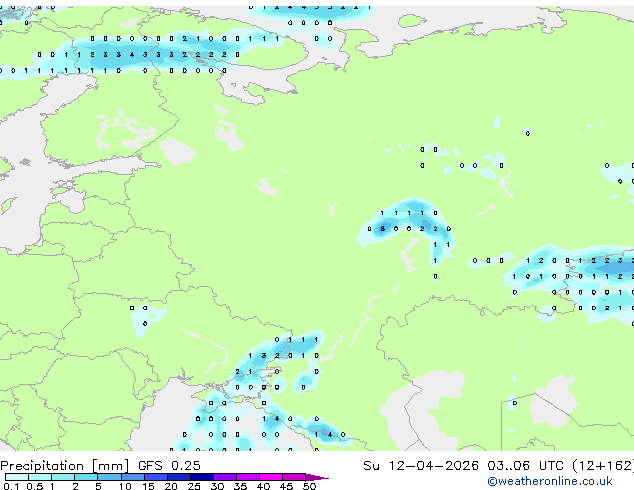Click the 'Precipitation [mm]' title text
Screen dimensions: 634x490
(x=65, y=466)
